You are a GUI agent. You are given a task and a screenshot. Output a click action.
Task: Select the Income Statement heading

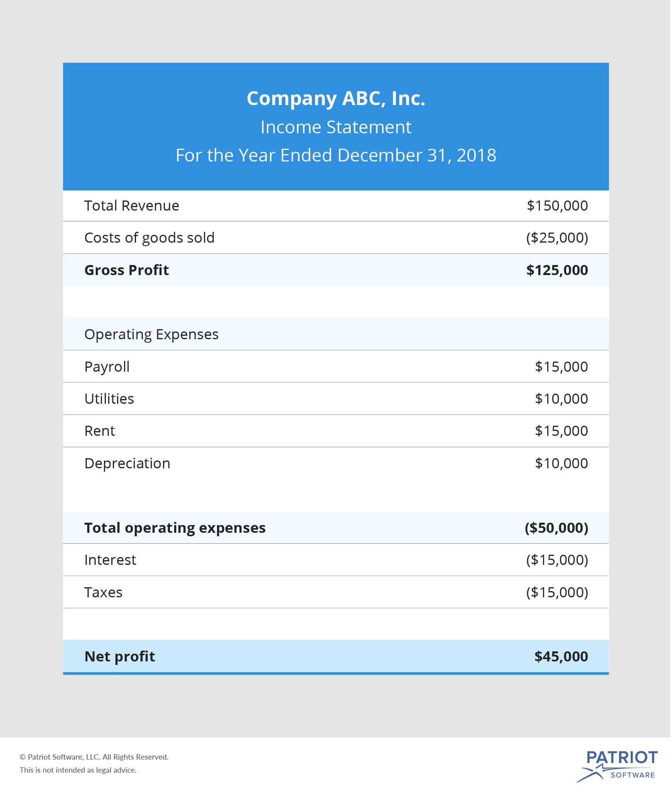coord(336,127)
